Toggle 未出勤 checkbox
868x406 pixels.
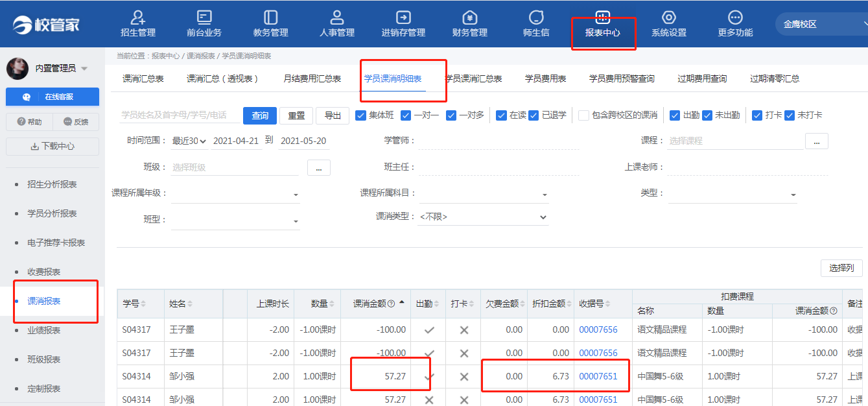(x=708, y=115)
